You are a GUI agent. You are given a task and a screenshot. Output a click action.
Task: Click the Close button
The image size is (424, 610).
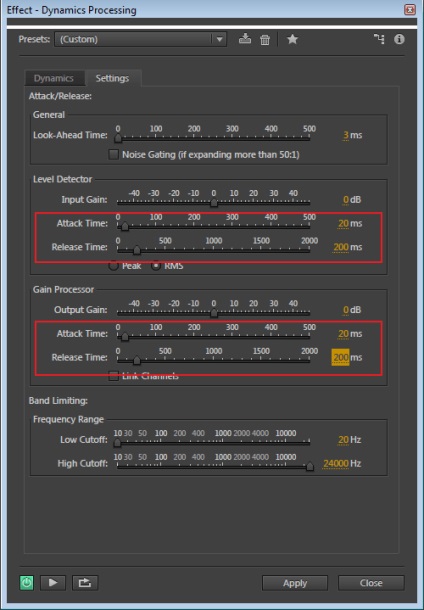tap(371, 583)
